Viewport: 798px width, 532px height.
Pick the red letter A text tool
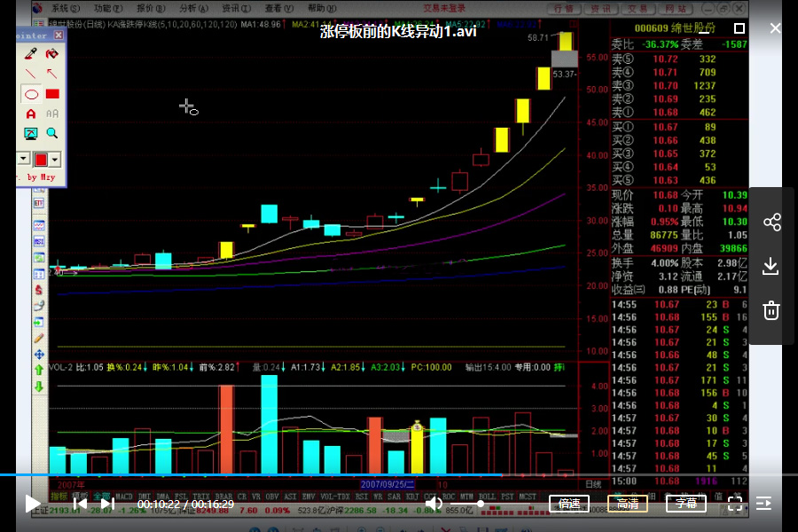pyautogui.click(x=30, y=113)
